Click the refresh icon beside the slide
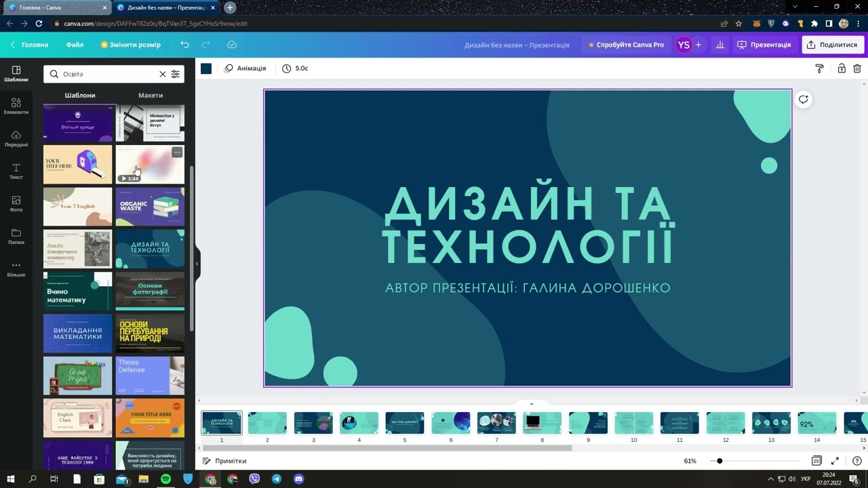Viewport: 868px width, 488px height. tap(803, 100)
